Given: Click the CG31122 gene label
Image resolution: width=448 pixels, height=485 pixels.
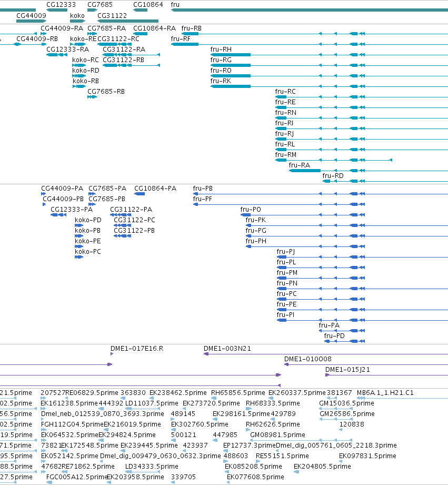Looking at the screenshot, I should point(112,15).
